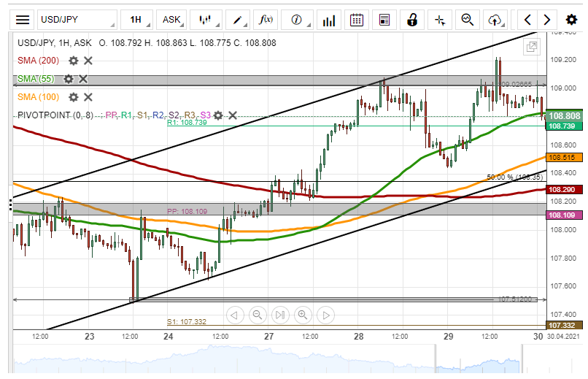Screen dimensions: 588x379
Task: Remove the SMA (200) indicator
Action: (88, 61)
